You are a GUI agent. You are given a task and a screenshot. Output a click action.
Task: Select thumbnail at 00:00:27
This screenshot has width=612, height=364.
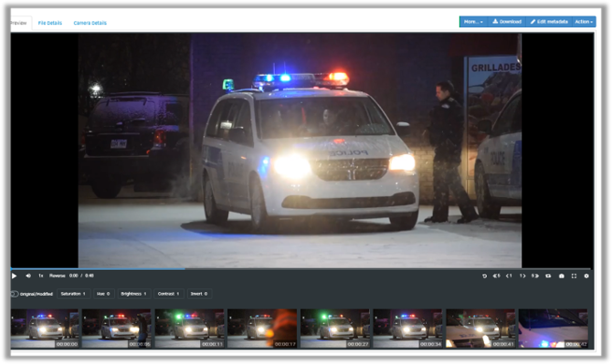coord(335,328)
